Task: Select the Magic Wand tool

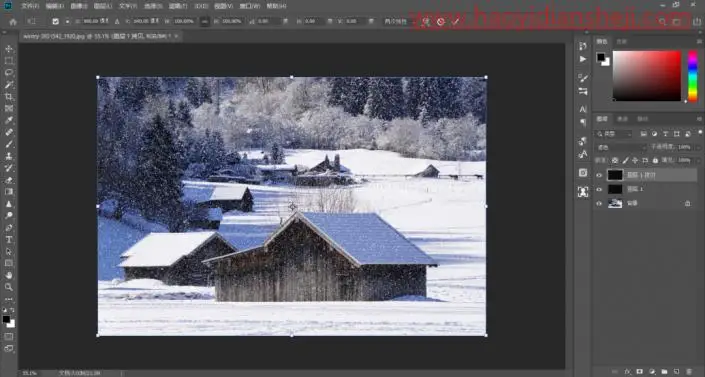Action: [x=9, y=85]
